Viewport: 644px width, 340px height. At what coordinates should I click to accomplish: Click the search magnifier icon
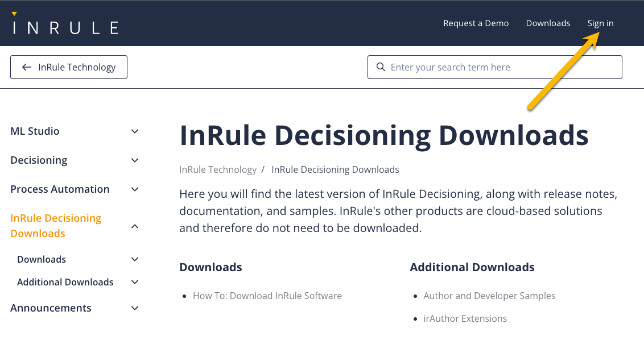tap(381, 67)
